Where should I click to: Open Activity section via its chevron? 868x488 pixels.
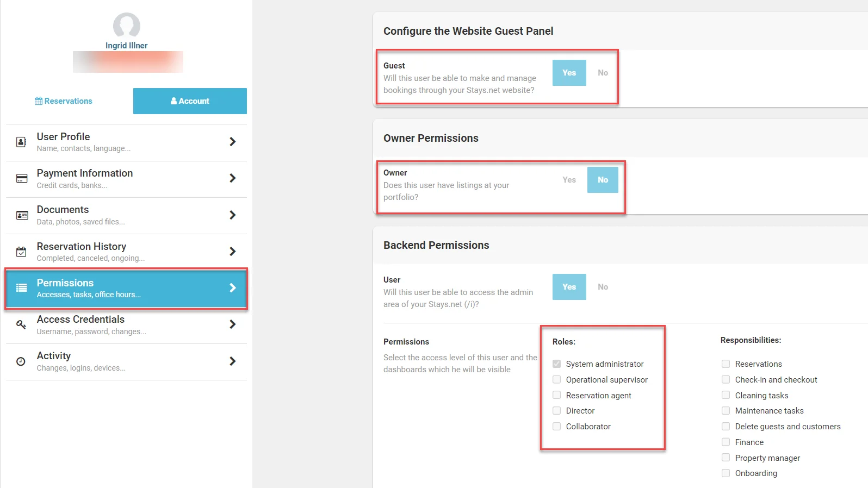click(233, 361)
